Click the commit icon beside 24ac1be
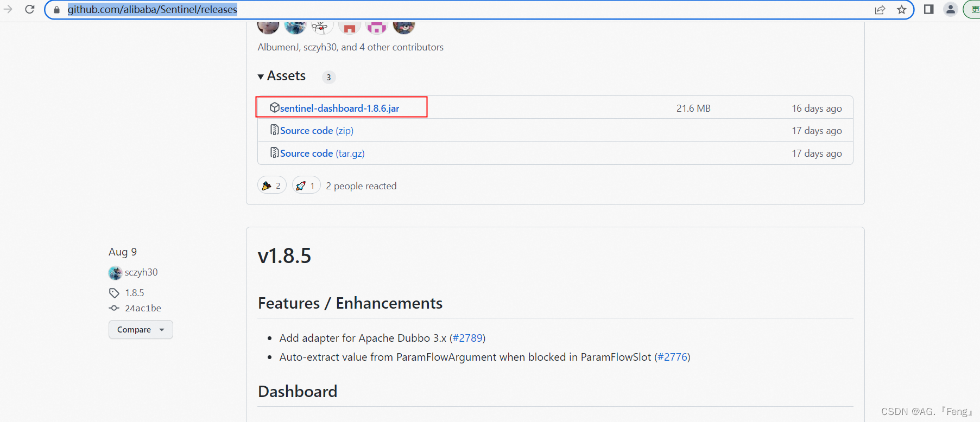Image resolution: width=980 pixels, height=422 pixels. (x=114, y=308)
